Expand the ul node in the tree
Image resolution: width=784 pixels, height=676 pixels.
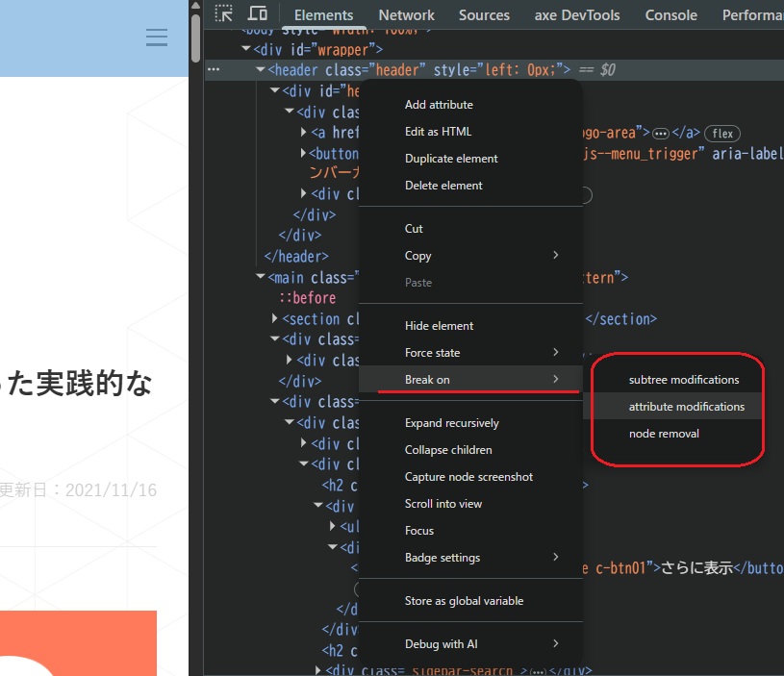click(333, 526)
